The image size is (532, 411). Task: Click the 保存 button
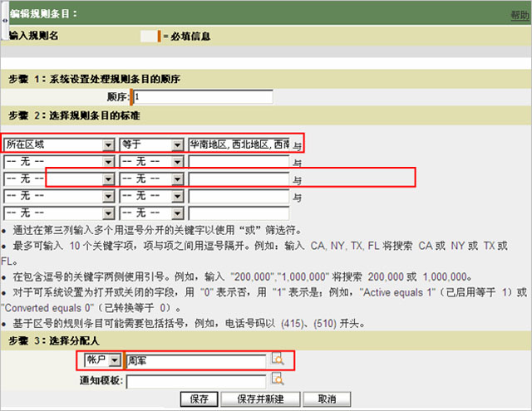click(x=199, y=399)
